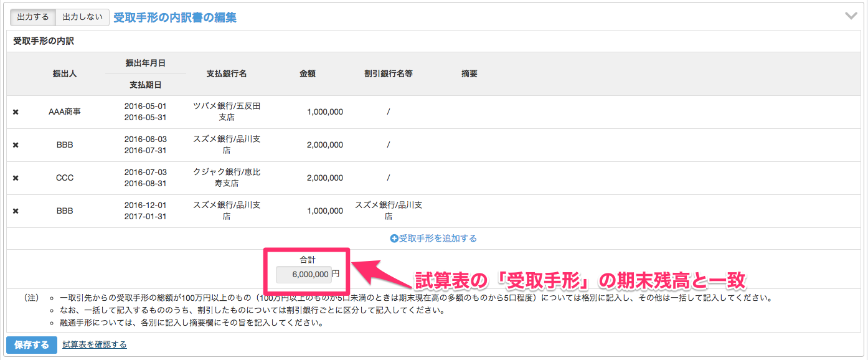Click the 受取手形を追加する link
Image resolution: width=868 pixels, height=360 pixels.
click(x=438, y=239)
